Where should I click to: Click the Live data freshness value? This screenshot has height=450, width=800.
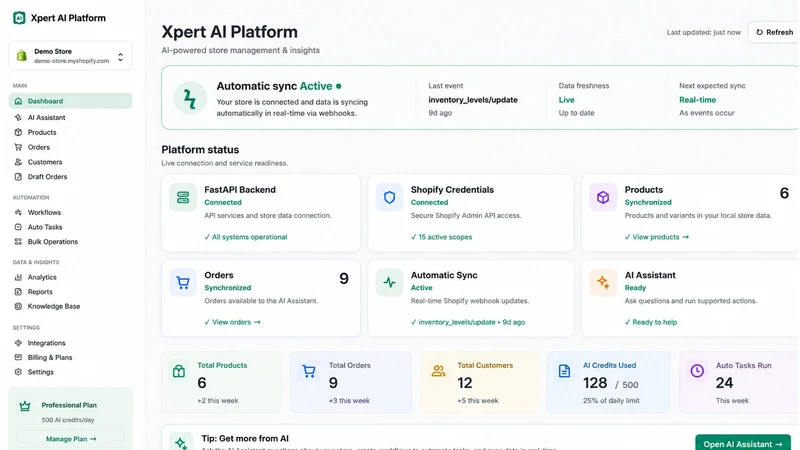coord(566,100)
